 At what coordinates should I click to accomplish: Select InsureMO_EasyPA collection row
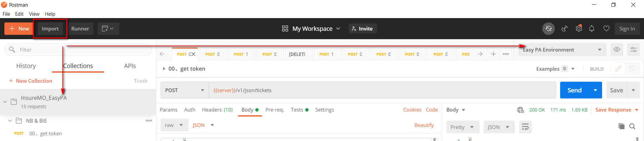click(x=78, y=102)
